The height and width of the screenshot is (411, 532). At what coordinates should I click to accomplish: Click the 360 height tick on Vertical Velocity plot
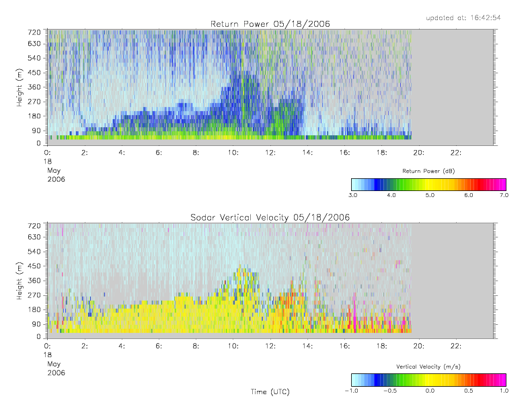34,281
